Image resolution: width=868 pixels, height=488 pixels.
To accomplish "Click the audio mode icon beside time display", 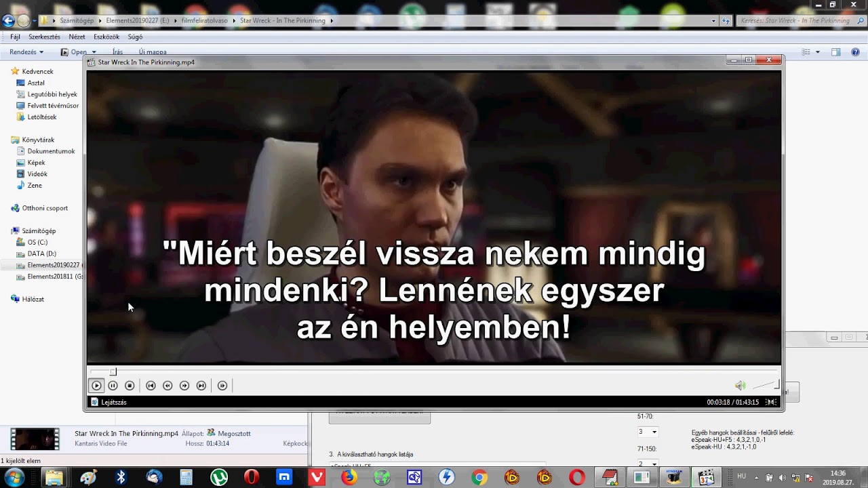I will point(771,402).
